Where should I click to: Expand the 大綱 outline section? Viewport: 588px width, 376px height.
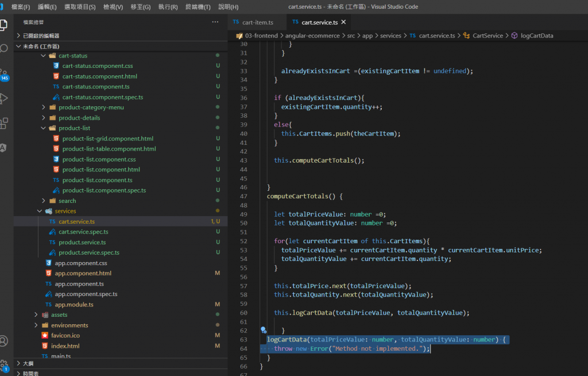[28, 363]
